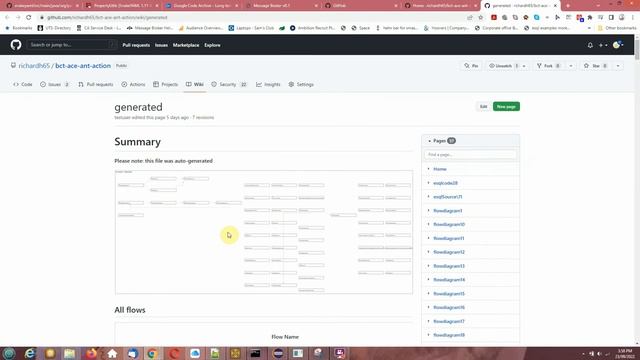640x360 pixels.
Task: Star the repository
Action: coord(596,66)
